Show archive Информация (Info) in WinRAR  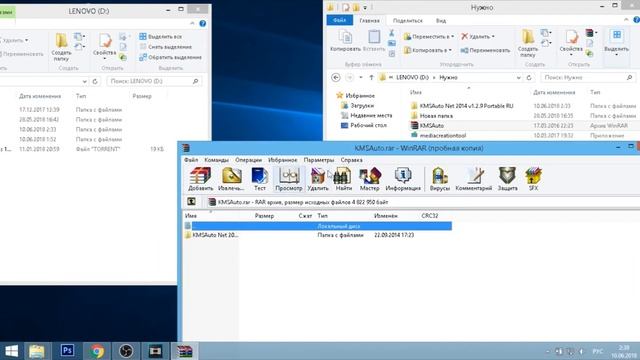coord(403,179)
